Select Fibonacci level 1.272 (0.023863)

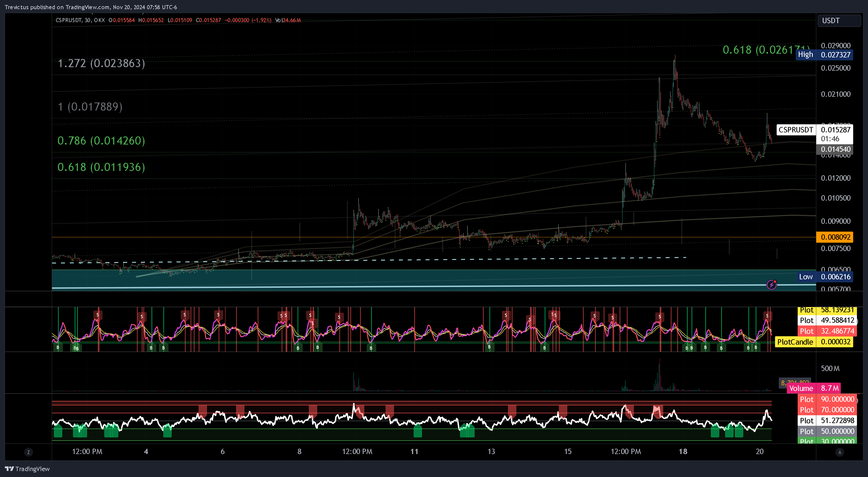[101, 63]
